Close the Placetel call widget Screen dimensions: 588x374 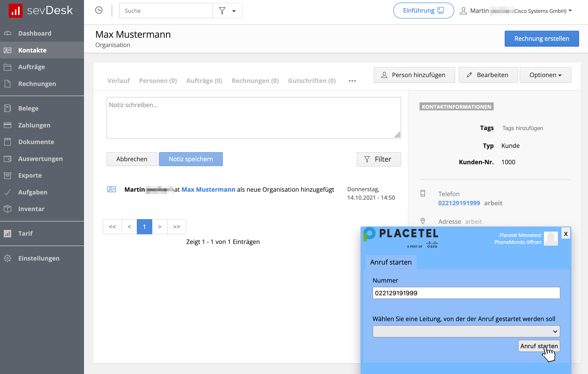click(566, 234)
